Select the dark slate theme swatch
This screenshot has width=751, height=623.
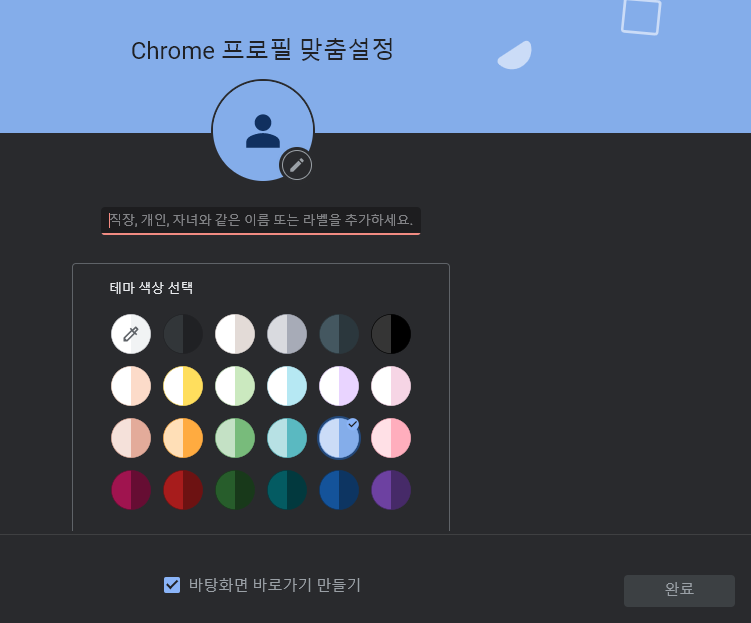click(x=339, y=334)
